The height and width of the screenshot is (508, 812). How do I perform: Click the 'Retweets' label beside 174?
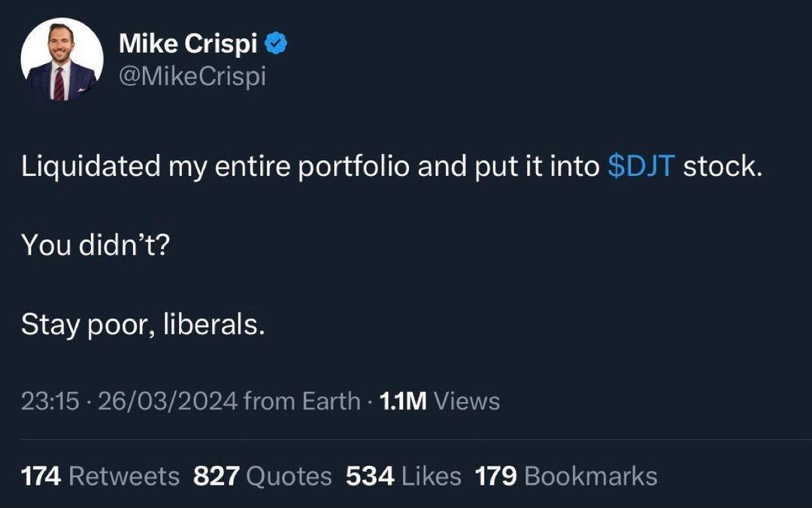(x=122, y=476)
